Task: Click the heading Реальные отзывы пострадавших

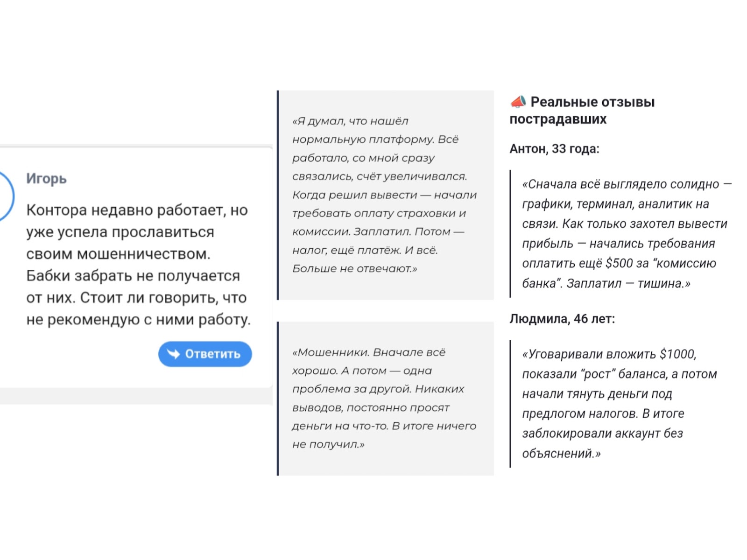Action: pos(582,110)
